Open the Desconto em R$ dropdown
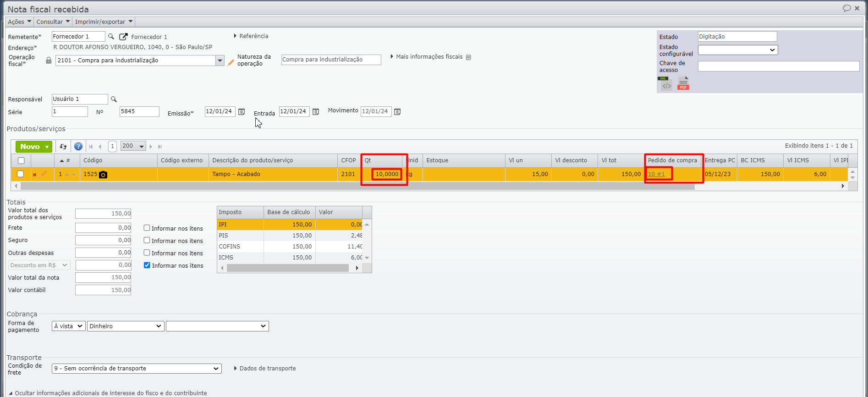868x397 pixels. pos(39,265)
